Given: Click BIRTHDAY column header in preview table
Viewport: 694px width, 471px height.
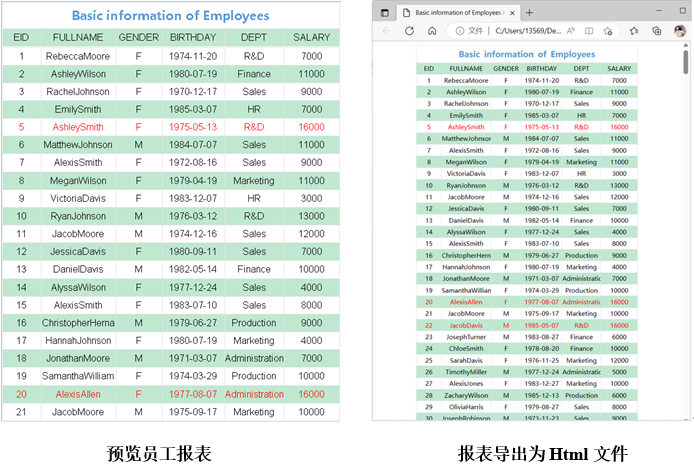Looking at the screenshot, I should click(x=193, y=38).
